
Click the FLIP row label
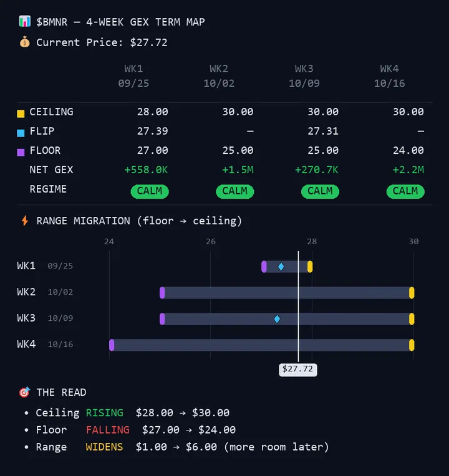point(42,131)
